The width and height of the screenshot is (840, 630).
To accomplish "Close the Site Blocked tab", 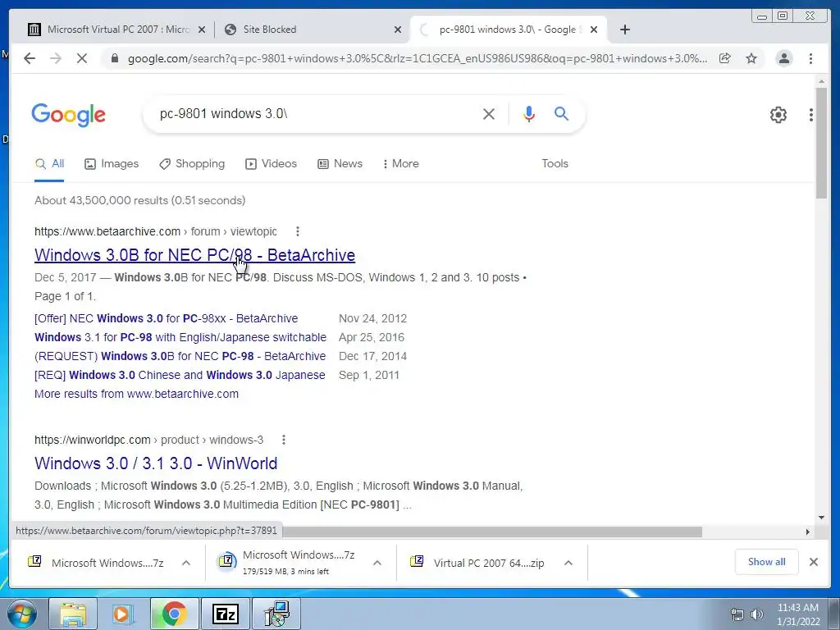I will (398, 30).
